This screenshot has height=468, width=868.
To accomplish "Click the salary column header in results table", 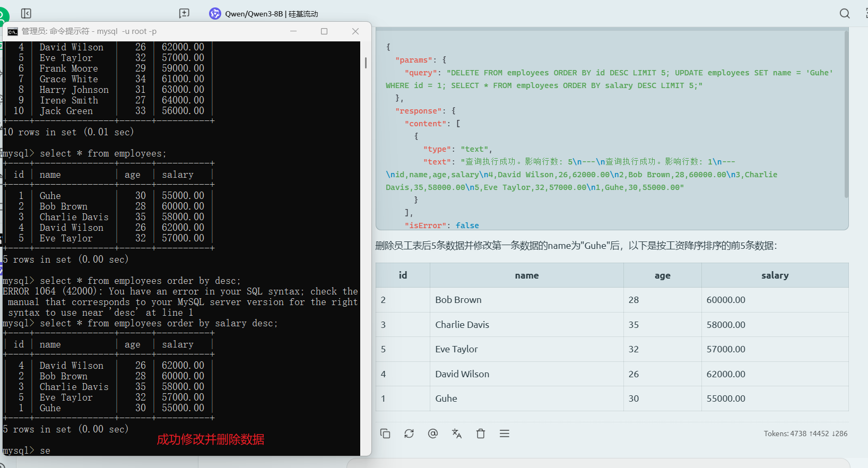I will pyautogui.click(x=775, y=275).
